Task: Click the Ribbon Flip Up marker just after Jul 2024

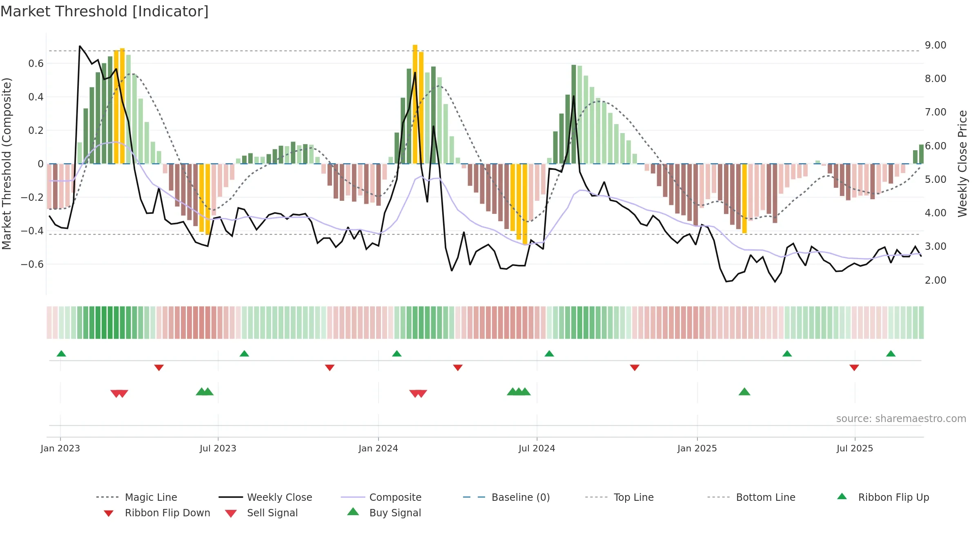Action: (549, 353)
